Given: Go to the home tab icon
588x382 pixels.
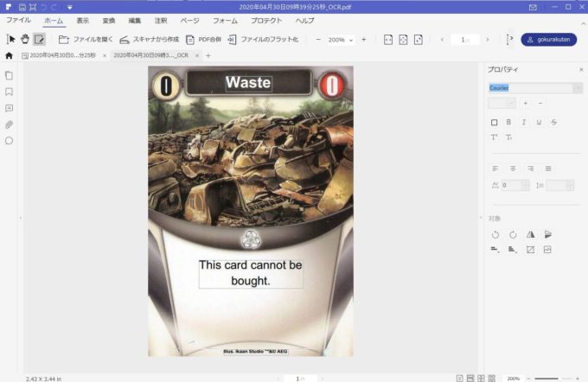Looking at the screenshot, I should (9, 55).
